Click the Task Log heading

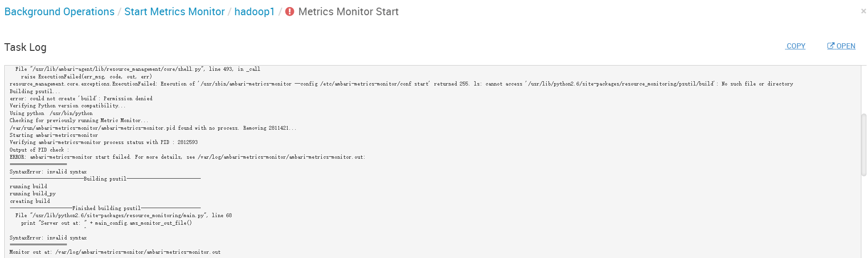click(x=25, y=47)
